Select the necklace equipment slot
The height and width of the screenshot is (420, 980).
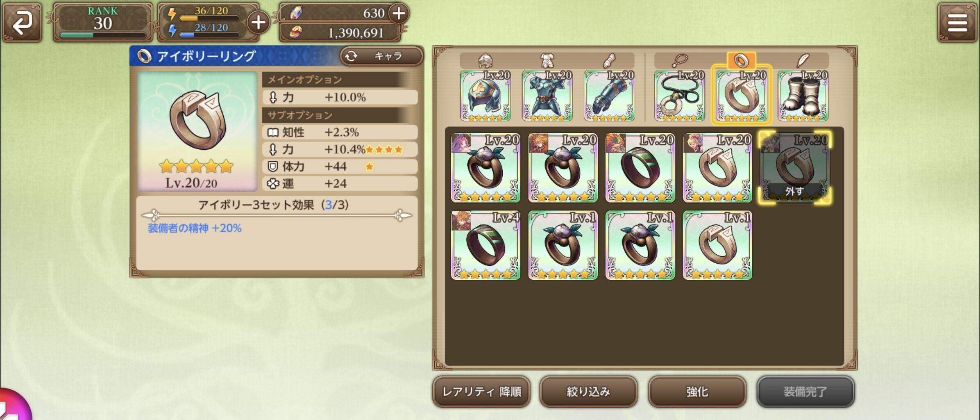(x=680, y=96)
